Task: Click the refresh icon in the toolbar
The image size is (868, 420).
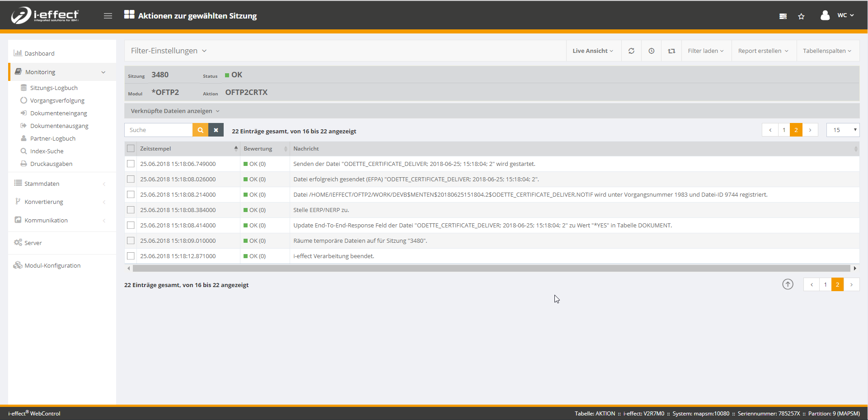Action: point(631,51)
